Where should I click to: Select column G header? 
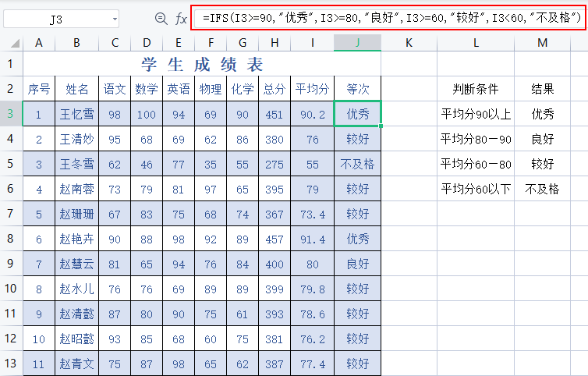coord(243,43)
